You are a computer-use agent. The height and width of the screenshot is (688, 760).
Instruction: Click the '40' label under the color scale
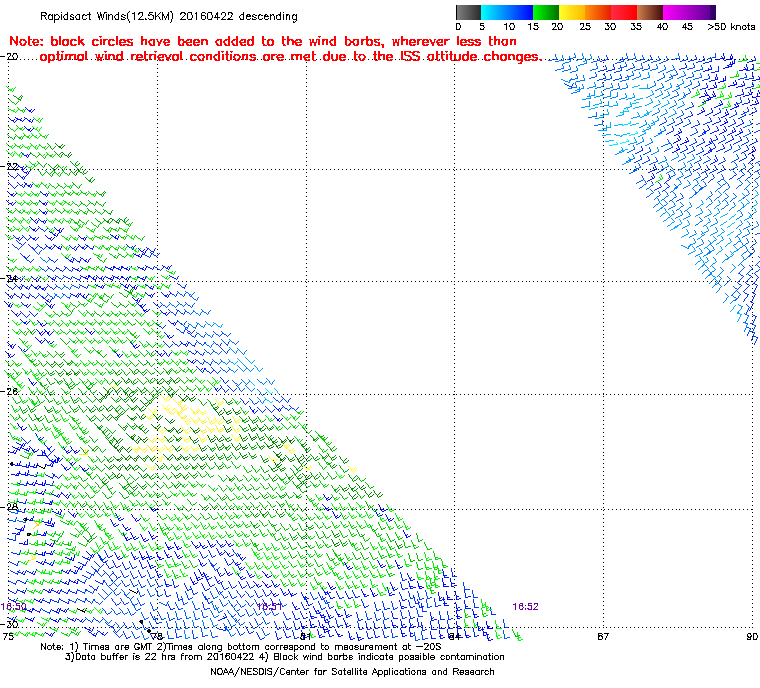coord(662,27)
